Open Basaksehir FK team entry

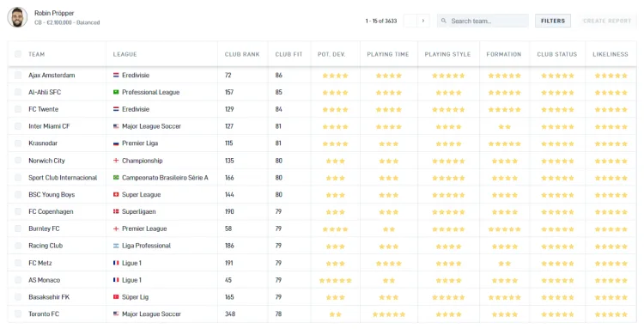coord(49,297)
